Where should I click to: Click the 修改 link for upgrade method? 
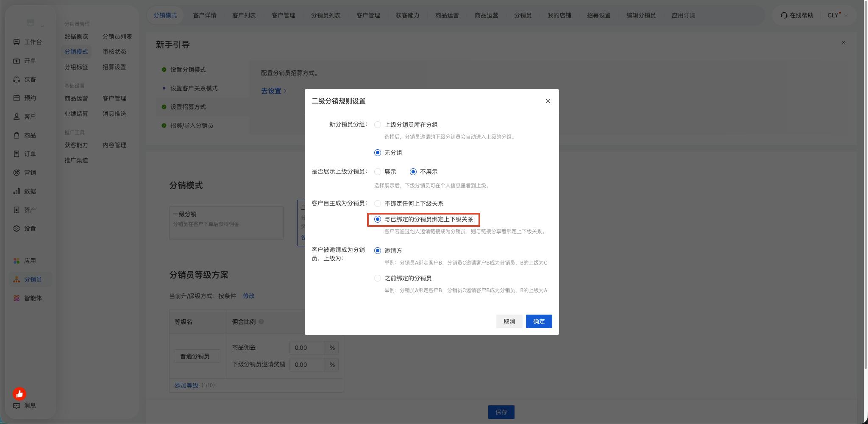click(x=249, y=296)
